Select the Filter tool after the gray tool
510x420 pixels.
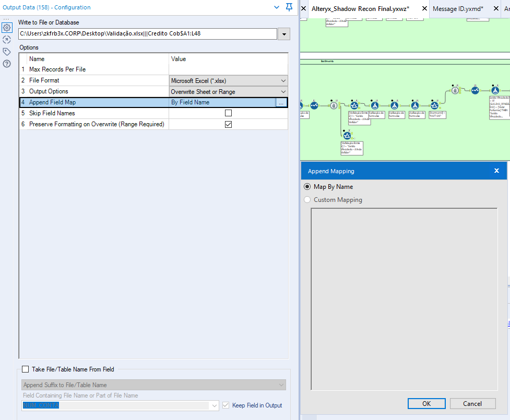354,105
